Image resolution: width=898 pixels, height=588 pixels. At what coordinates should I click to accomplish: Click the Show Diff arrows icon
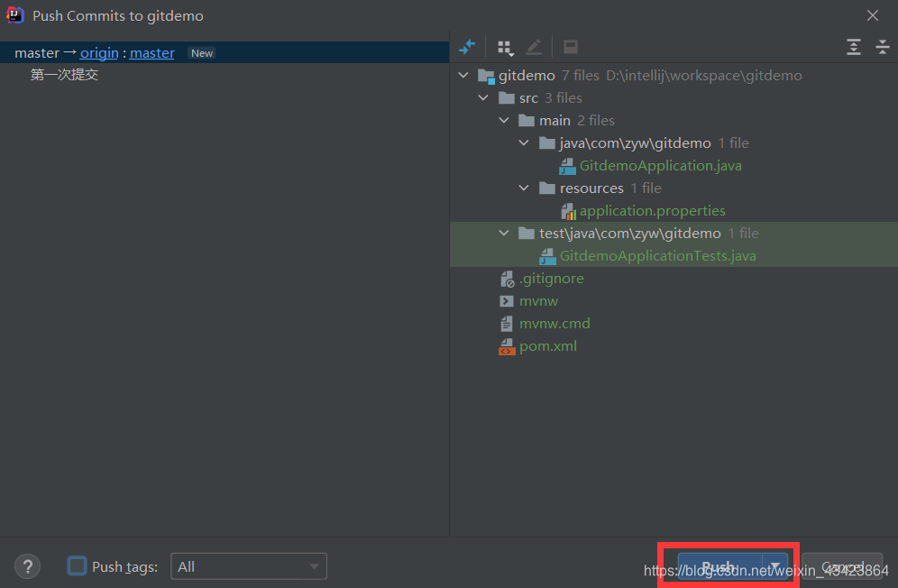point(467,47)
